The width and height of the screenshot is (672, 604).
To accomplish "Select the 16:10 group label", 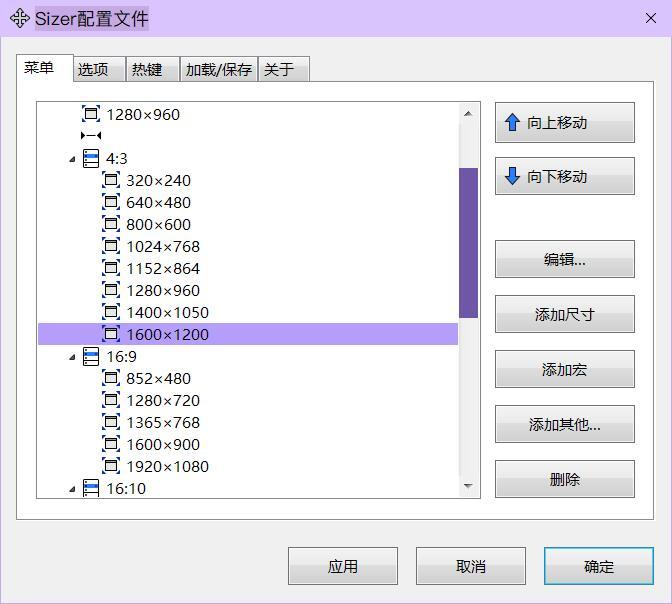I will [x=126, y=489].
